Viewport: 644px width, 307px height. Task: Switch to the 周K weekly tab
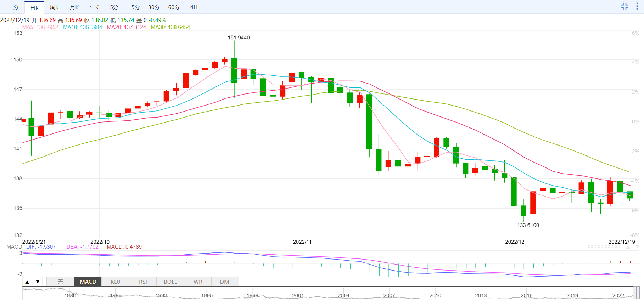[54, 7]
